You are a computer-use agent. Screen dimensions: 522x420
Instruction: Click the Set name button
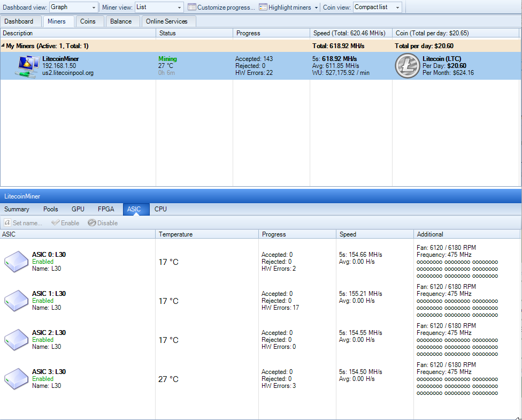(24, 223)
